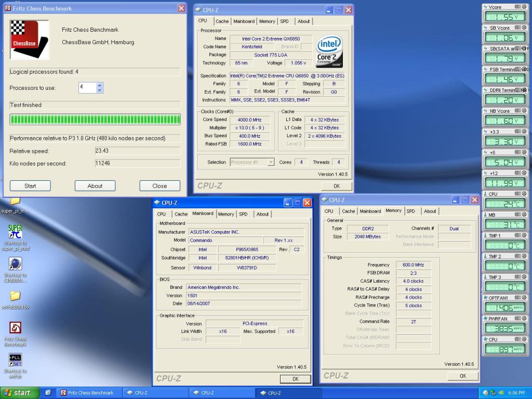Click the motherboard Model value Commando
Image resolution: width=532 pixels, height=399 pixels.
[224, 240]
